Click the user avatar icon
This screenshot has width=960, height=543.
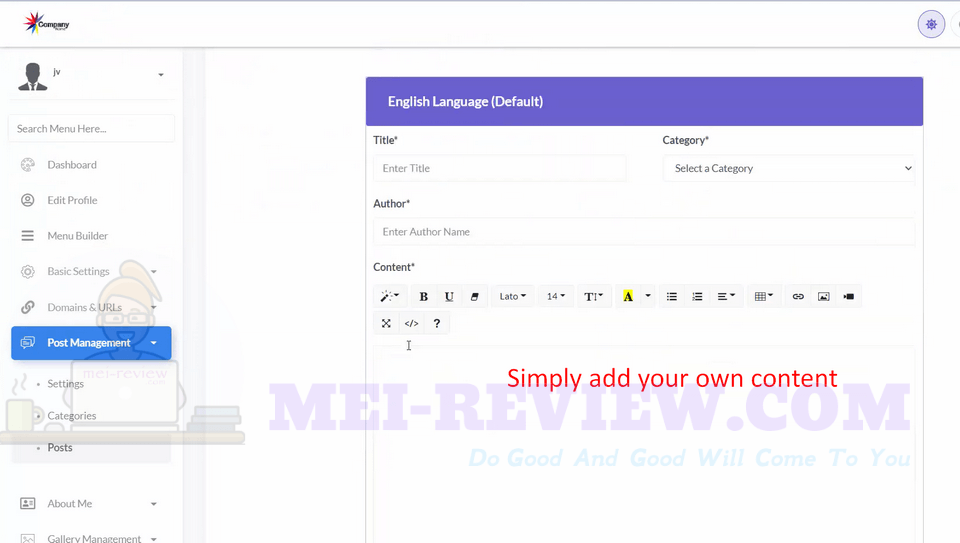[32, 77]
